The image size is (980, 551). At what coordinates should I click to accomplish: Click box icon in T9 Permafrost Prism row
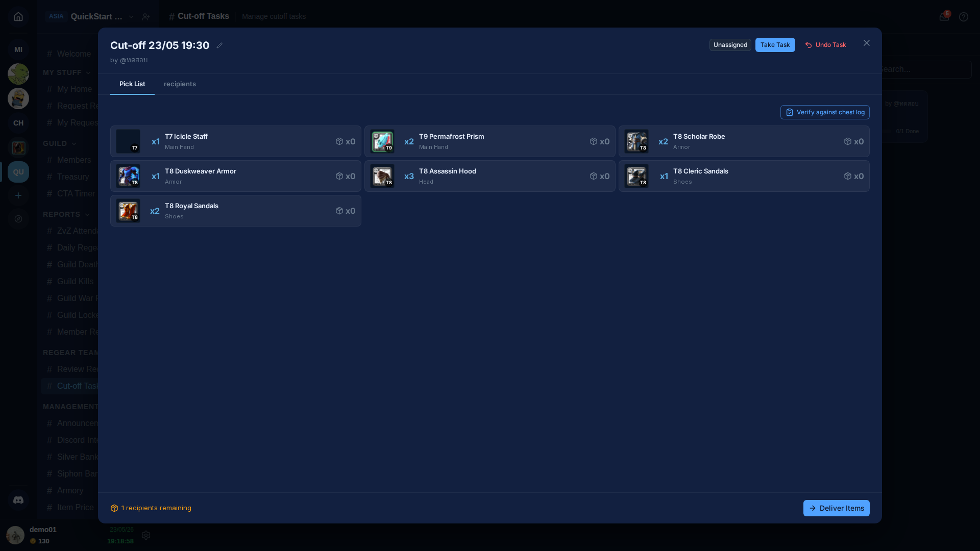tap(594, 141)
